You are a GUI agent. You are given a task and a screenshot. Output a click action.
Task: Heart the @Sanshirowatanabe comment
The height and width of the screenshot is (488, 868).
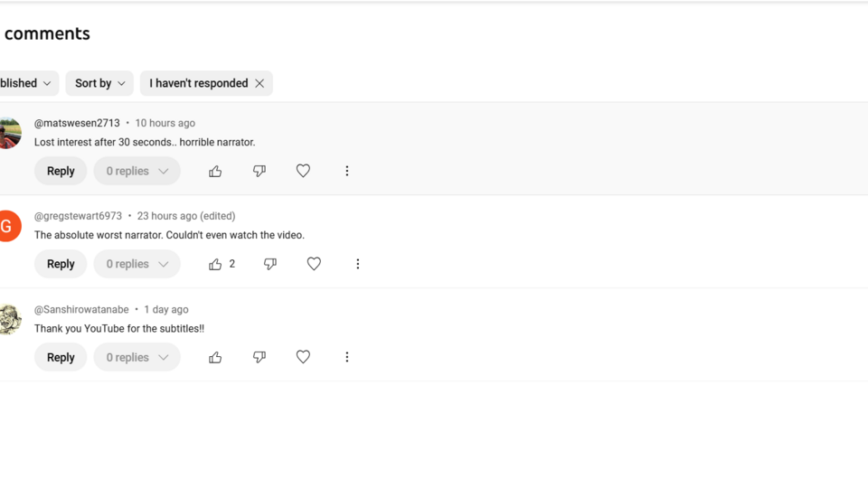point(303,357)
